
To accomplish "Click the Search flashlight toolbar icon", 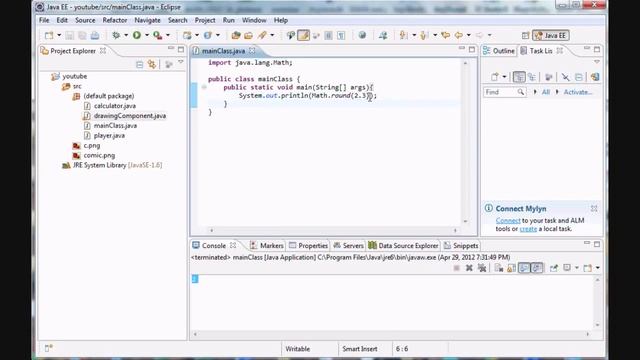I will tap(262, 36).
